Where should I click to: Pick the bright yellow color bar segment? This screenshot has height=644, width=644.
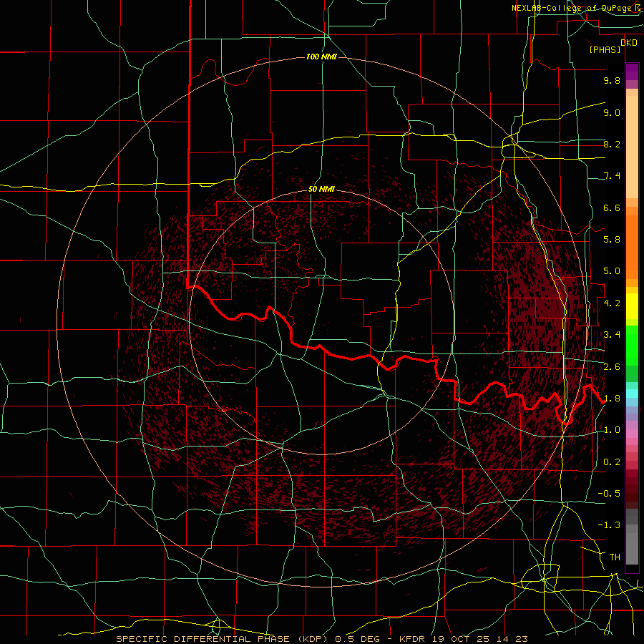[632, 306]
